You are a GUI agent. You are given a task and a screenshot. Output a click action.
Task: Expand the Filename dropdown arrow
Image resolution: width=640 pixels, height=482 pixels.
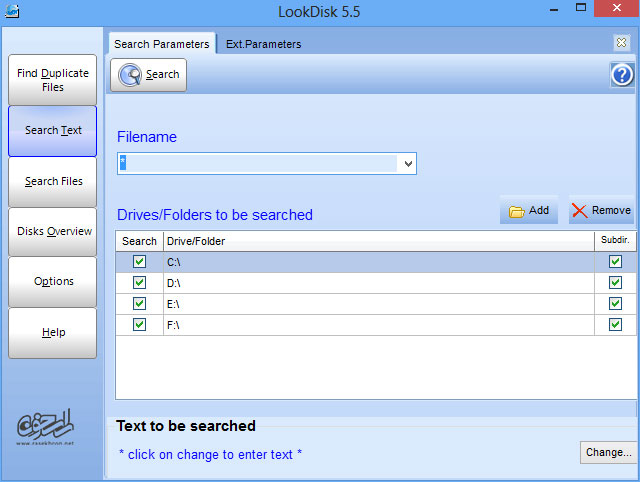[408, 164]
